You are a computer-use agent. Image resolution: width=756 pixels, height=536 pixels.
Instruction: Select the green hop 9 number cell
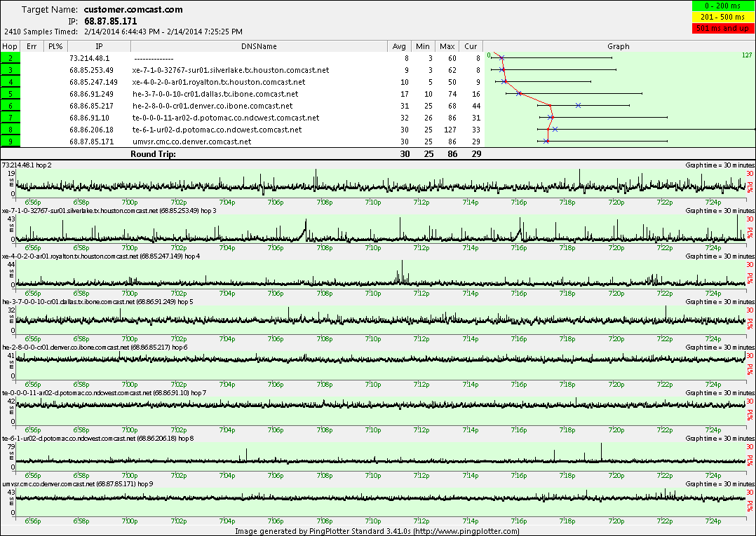tap(11, 142)
